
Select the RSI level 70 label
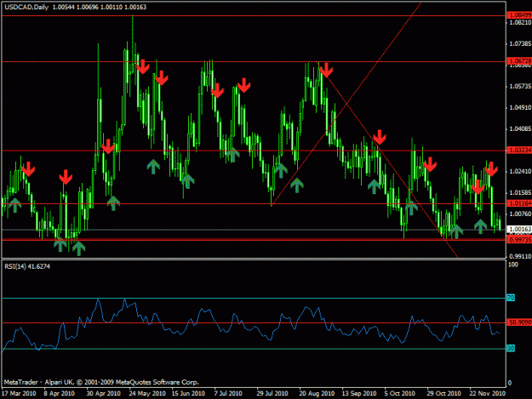[511, 298]
